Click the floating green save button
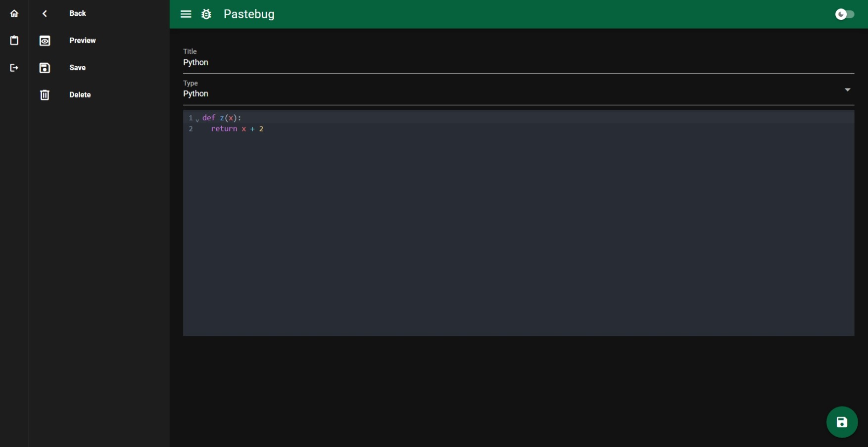The height and width of the screenshot is (447, 868). pyautogui.click(x=841, y=422)
